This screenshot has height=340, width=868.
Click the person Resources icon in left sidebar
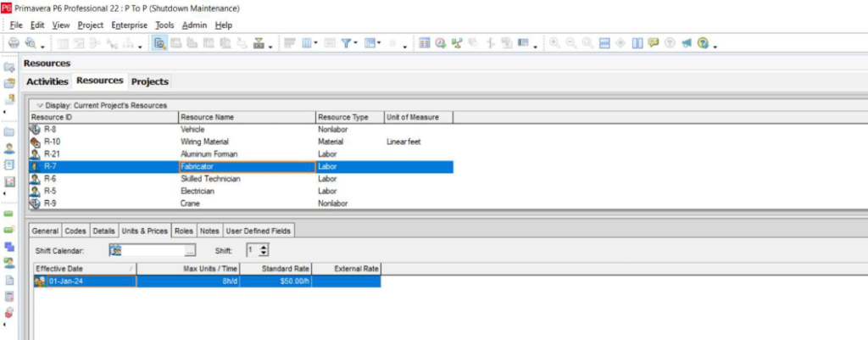click(9, 148)
